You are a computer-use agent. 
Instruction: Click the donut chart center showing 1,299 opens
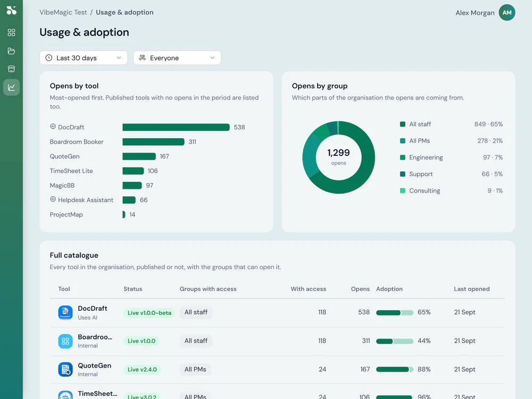point(338,157)
